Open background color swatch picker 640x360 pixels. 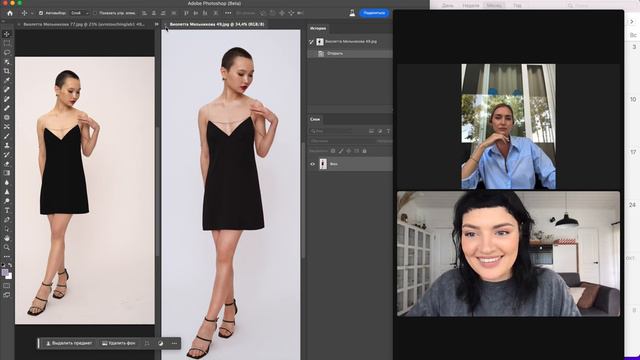(x=9, y=276)
